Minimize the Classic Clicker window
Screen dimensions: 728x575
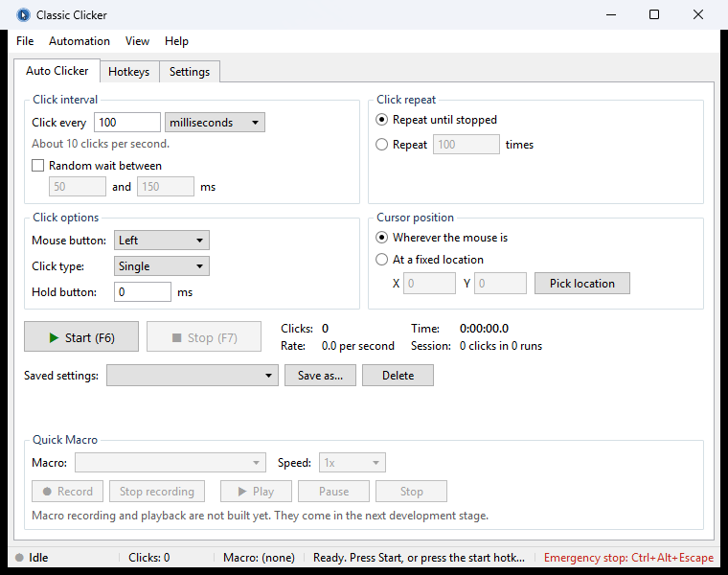(611, 15)
